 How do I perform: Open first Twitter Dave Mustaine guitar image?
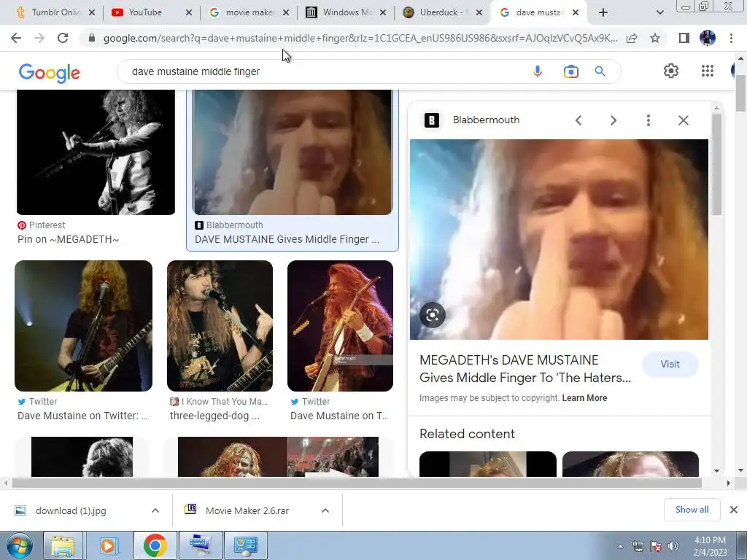coord(83,326)
